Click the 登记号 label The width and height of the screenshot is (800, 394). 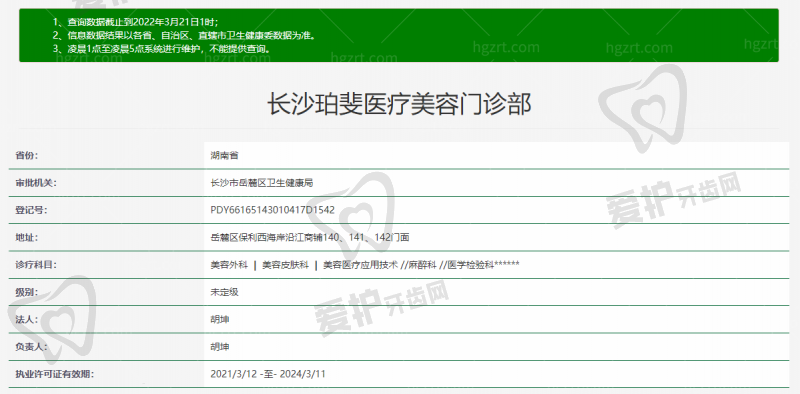[x=31, y=210]
